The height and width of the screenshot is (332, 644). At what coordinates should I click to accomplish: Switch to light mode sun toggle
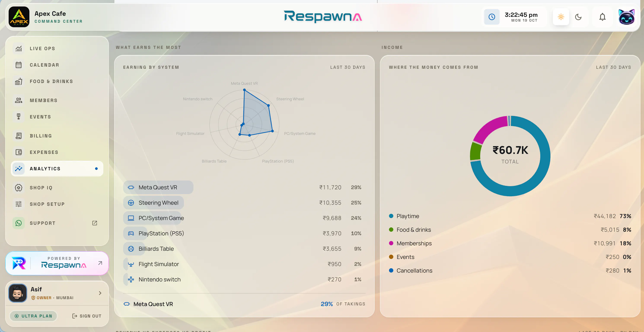click(561, 17)
